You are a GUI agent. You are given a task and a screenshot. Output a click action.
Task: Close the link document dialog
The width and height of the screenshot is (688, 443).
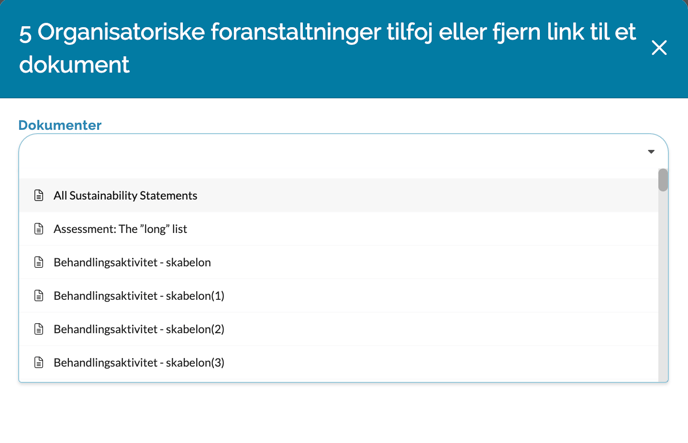[x=659, y=48]
